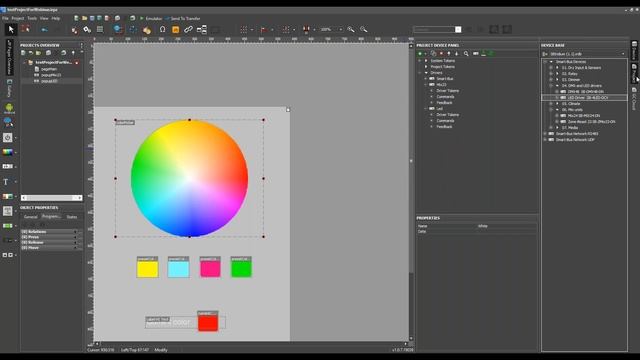This screenshot has height=360, width=640.
Task: Collapse the Drivers tree node
Action: point(426,73)
